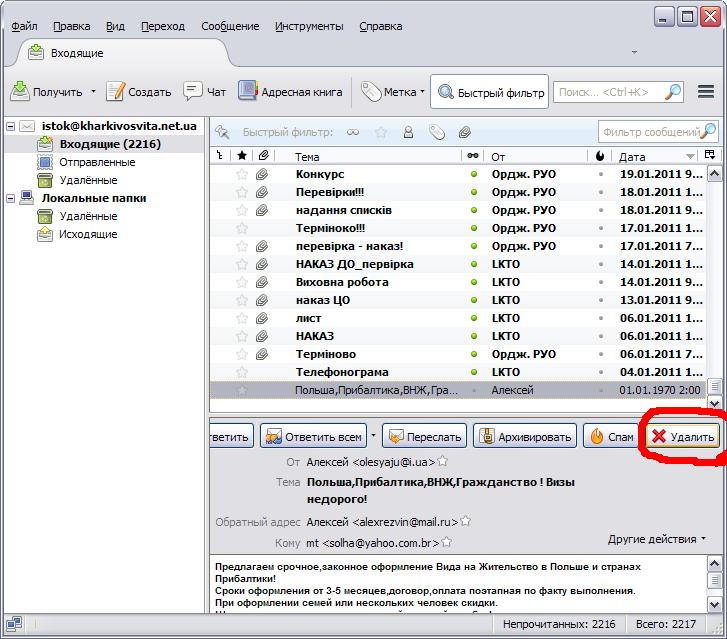
Task: Open the НАКАЗ ДО_первірка message
Action: (458, 264)
